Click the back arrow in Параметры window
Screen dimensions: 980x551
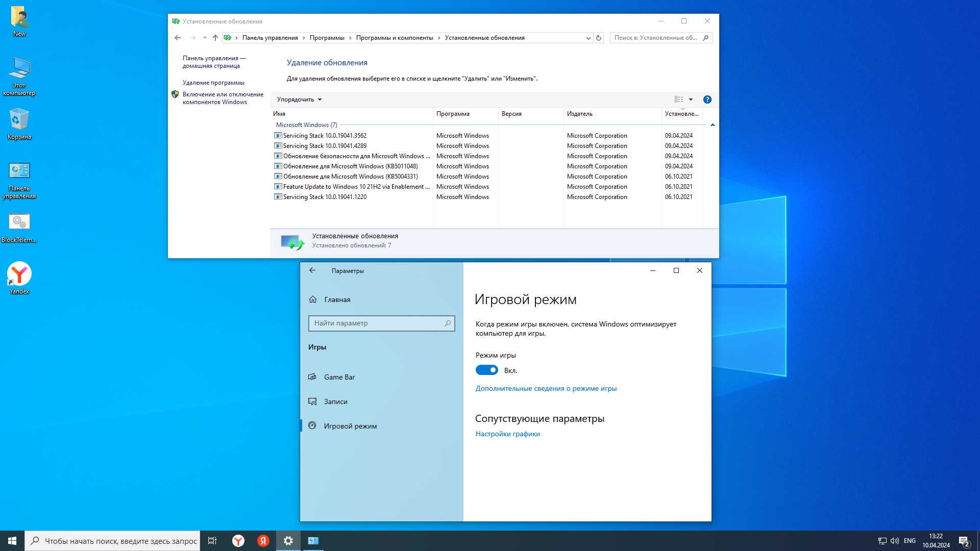click(x=312, y=270)
